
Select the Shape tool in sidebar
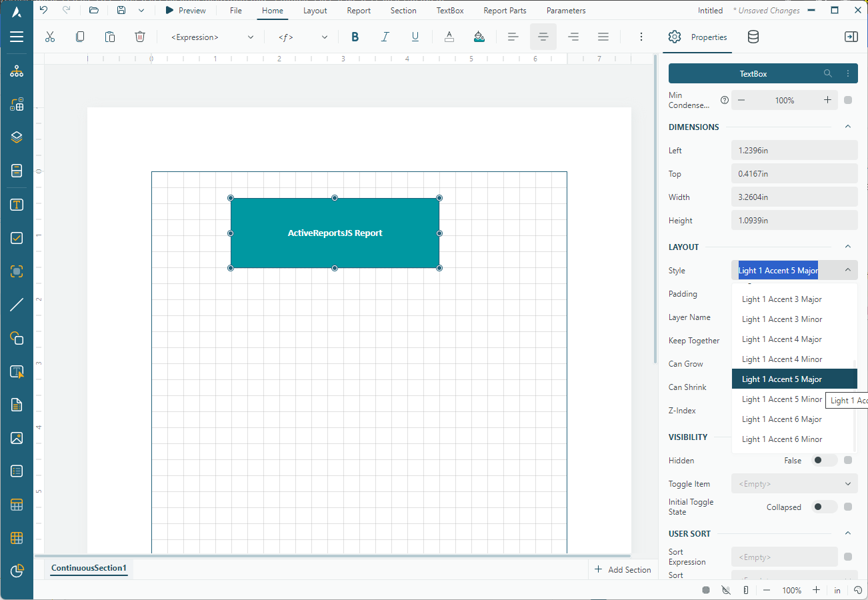coord(17,338)
